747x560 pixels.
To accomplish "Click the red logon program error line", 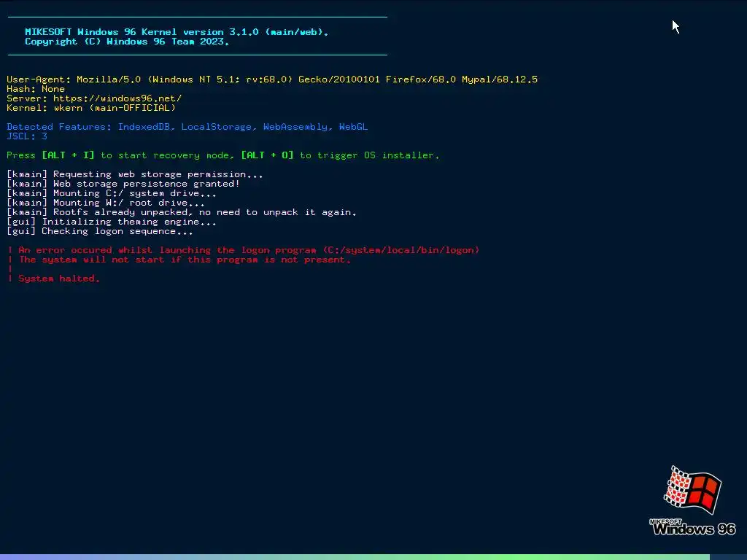I will (x=244, y=250).
